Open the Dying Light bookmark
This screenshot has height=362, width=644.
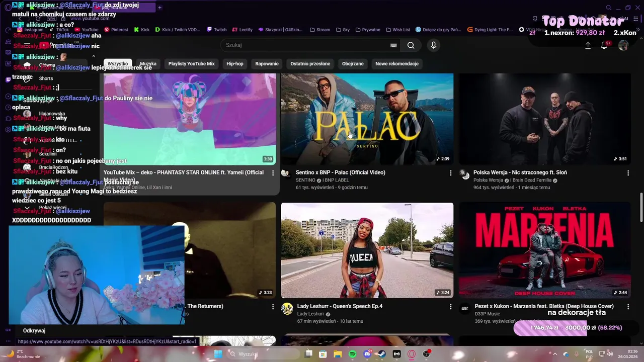tap(490, 30)
